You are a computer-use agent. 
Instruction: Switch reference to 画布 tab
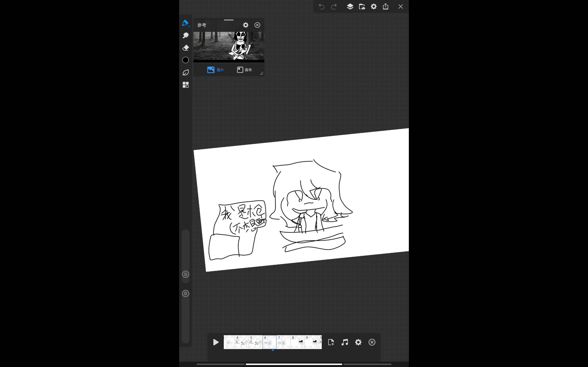pos(244,70)
